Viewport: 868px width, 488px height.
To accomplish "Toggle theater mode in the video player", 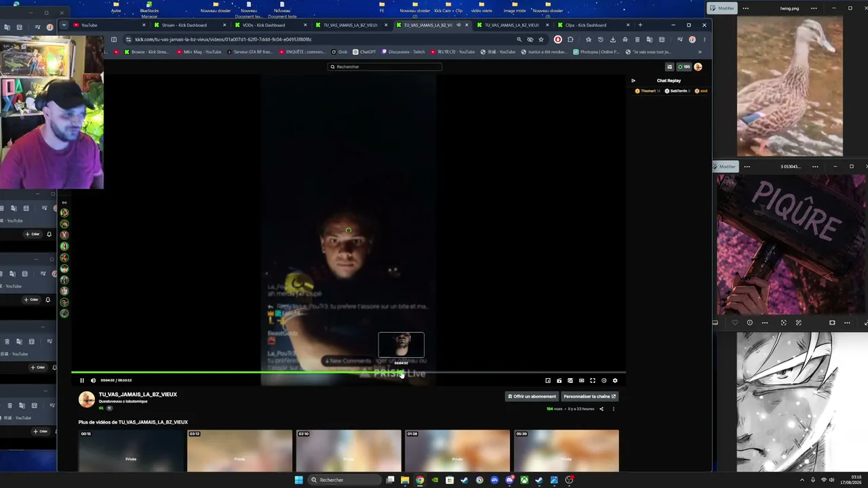I will [581, 380].
